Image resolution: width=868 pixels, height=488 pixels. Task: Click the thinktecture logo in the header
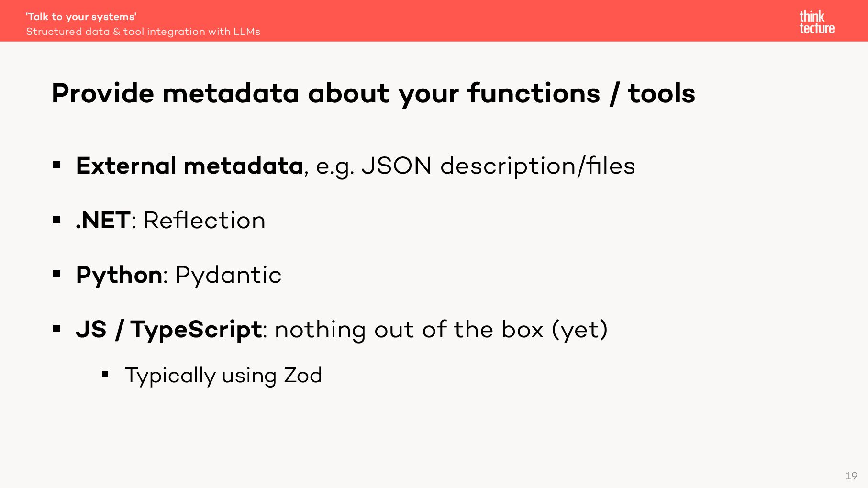(x=816, y=22)
